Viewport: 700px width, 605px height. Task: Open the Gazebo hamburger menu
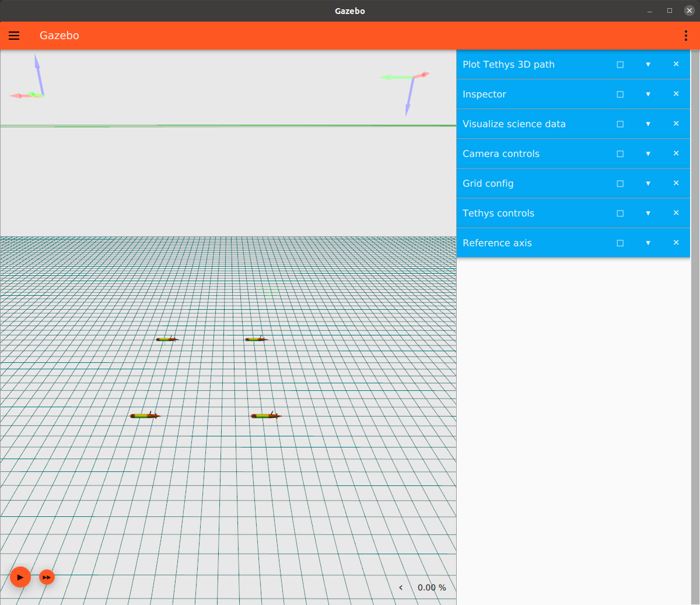pos(14,36)
